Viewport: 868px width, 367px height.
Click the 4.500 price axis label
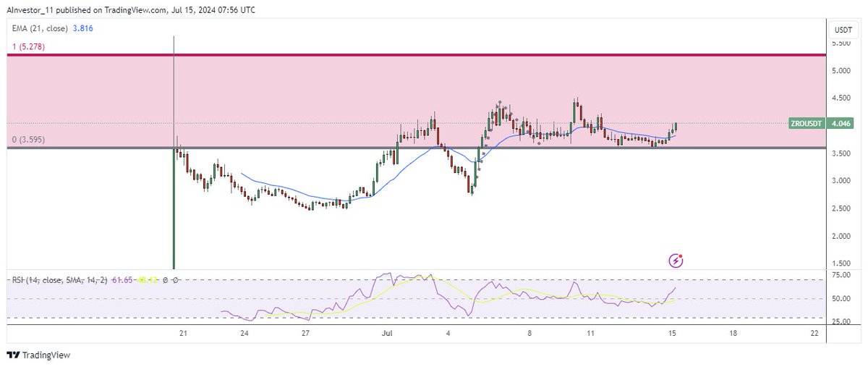[x=841, y=98]
